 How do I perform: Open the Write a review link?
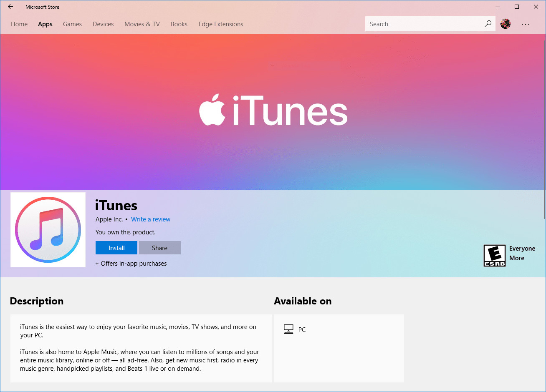tap(151, 219)
